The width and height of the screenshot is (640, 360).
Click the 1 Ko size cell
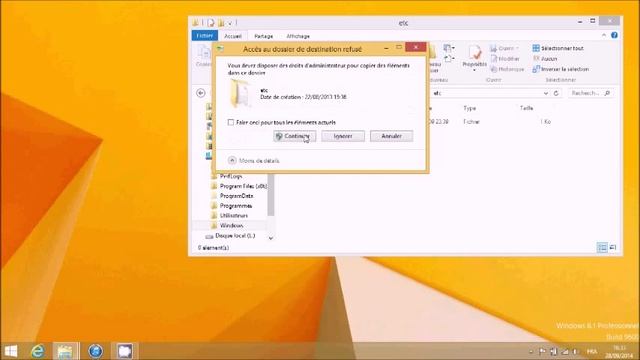[x=546, y=122]
